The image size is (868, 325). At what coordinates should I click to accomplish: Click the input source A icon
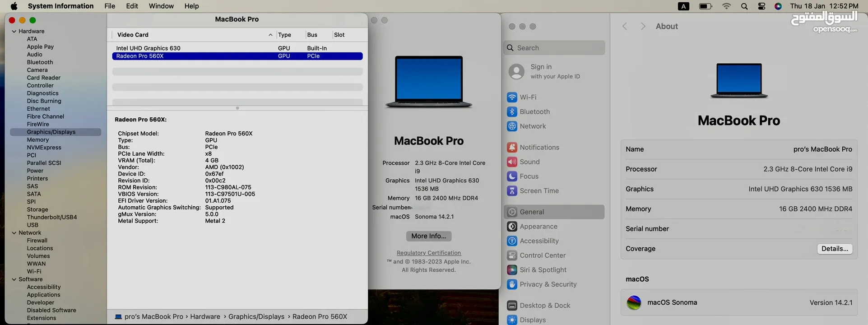coord(684,6)
